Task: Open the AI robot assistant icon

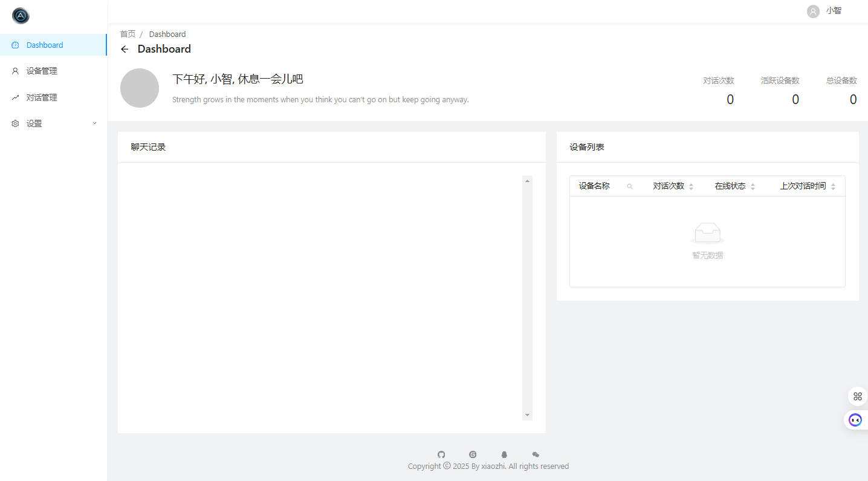Action: click(x=855, y=419)
